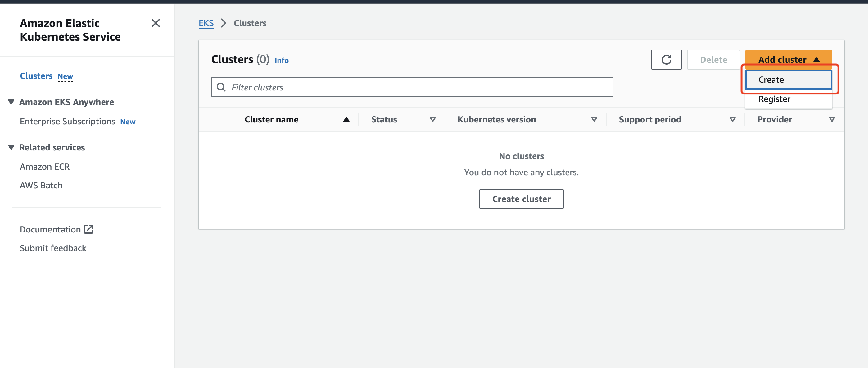
Task: Click the Cluster name column header
Action: pyautogui.click(x=271, y=119)
